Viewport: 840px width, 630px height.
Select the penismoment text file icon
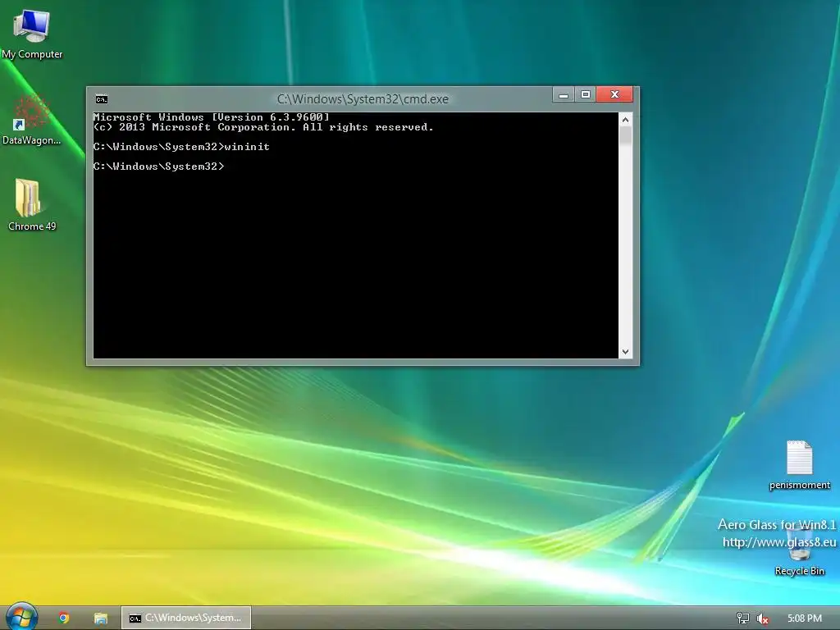coord(799,465)
